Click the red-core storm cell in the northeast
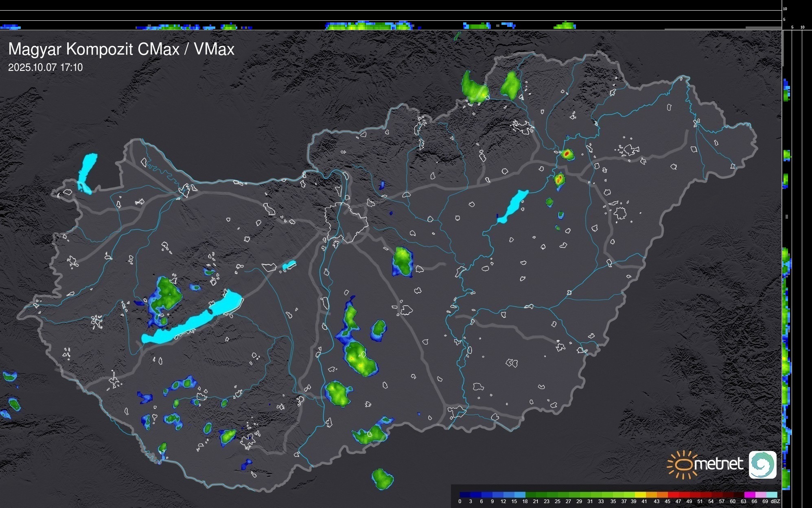Viewport: 812px width, 508px height. [567, 154]
